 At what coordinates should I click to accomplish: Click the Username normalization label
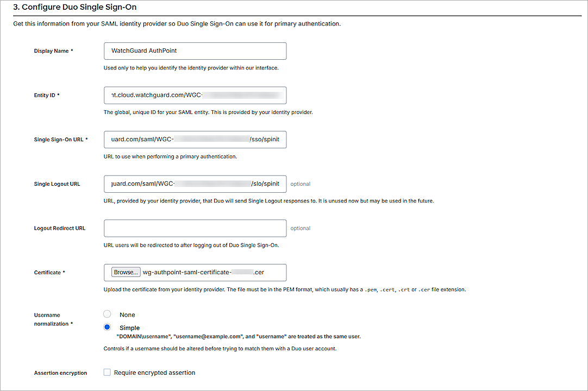(52, 319)
